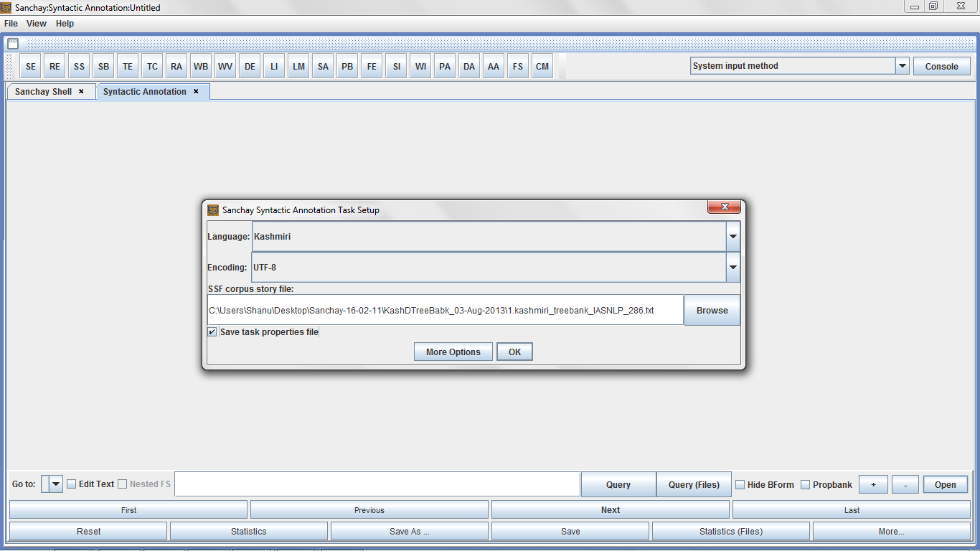Screen dimensions: 980x551
Task: Switch to the Sanchay Shell tab
Action: [x=43, y=92]
